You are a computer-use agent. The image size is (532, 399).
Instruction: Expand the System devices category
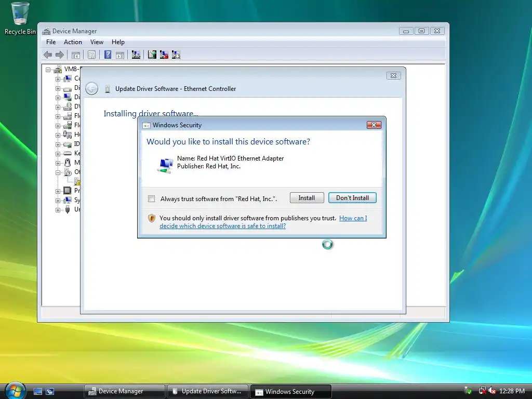[58, 201]
